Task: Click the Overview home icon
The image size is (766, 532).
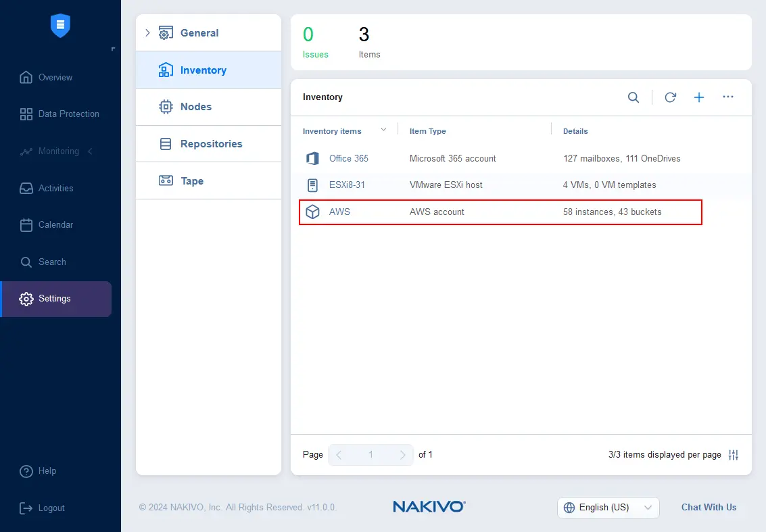Action: click(x=26, y=77)
